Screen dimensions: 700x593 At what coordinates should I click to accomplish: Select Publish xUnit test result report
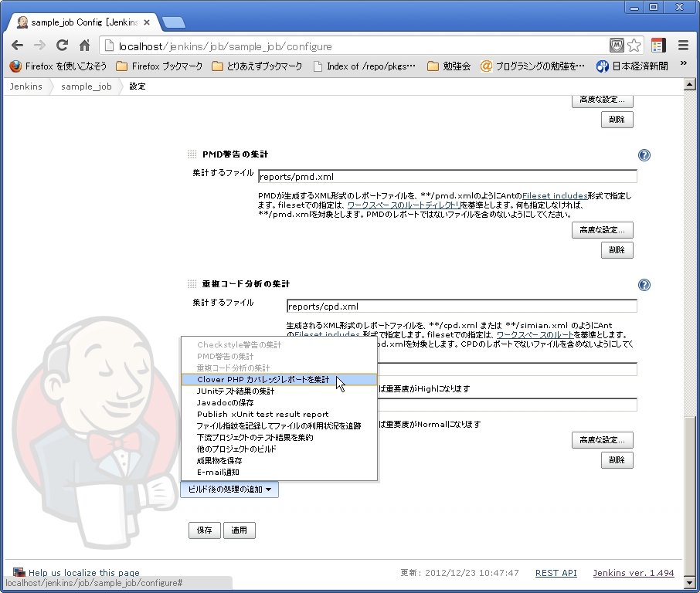(279, 415)
